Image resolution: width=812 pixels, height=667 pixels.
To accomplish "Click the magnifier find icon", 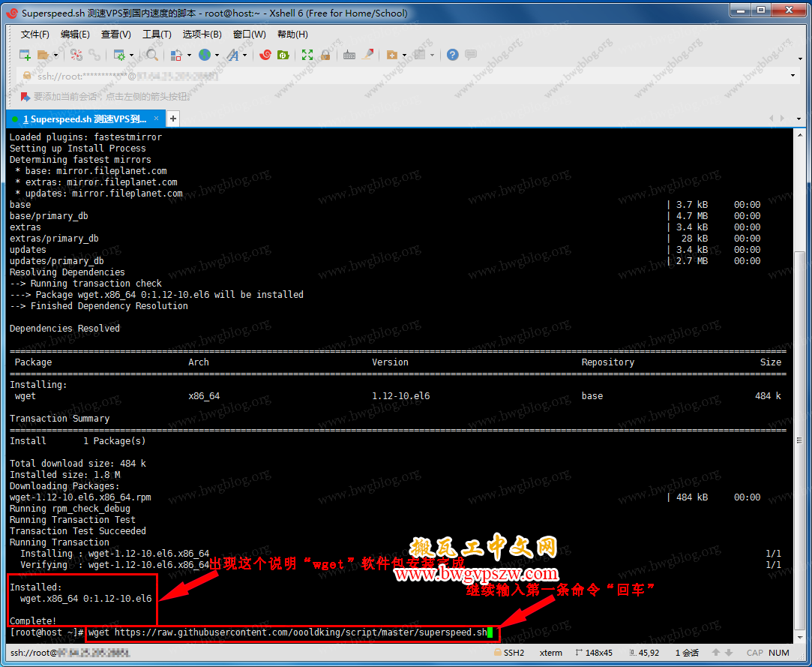I will tap(152, 55).
